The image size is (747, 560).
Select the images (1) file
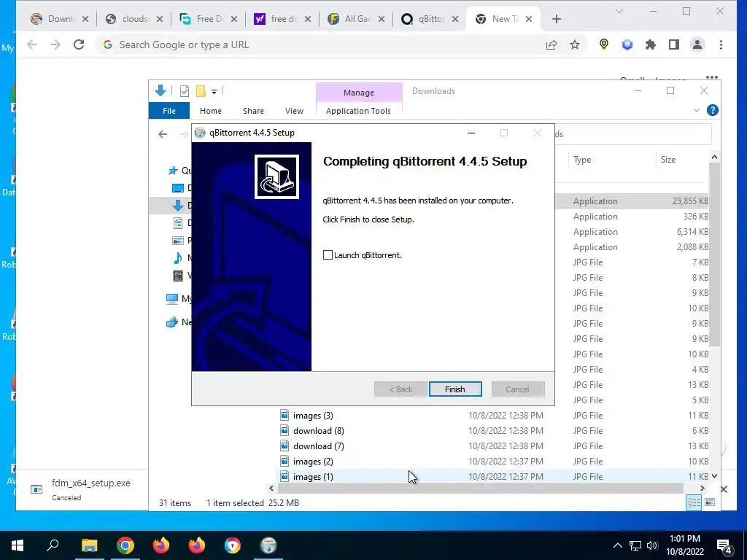point(313,476)
